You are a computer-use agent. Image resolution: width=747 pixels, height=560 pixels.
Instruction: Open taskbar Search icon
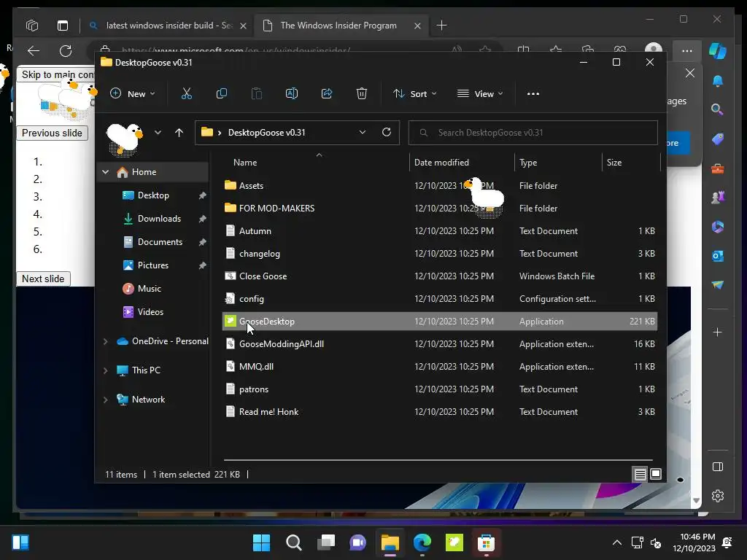pyautogui.click(x=294, y=542)
